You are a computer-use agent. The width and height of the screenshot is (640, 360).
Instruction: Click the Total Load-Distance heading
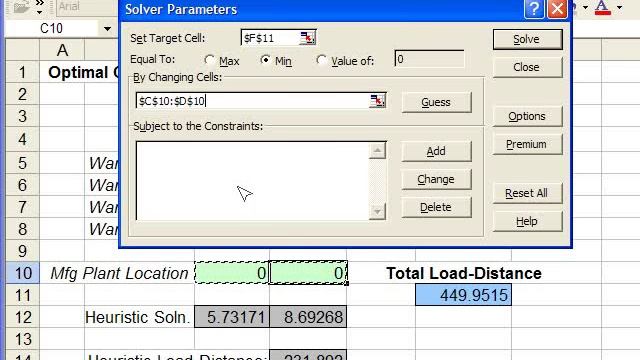pos(464,273)
